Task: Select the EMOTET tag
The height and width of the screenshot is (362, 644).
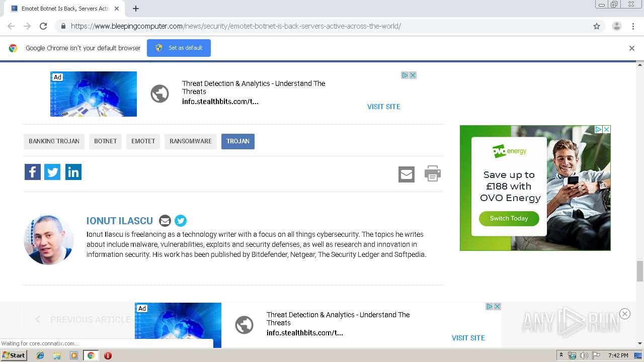Action: pos(143,141)
